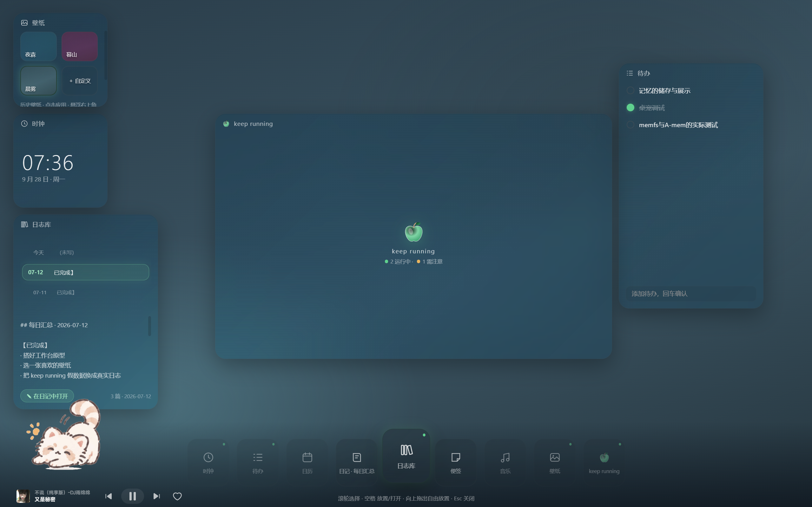The width and height of the screenshot is (812, 507).
Task: Click the log content scrollbar in 日志库
Action: pyautogui.click(x=150, y=326)
